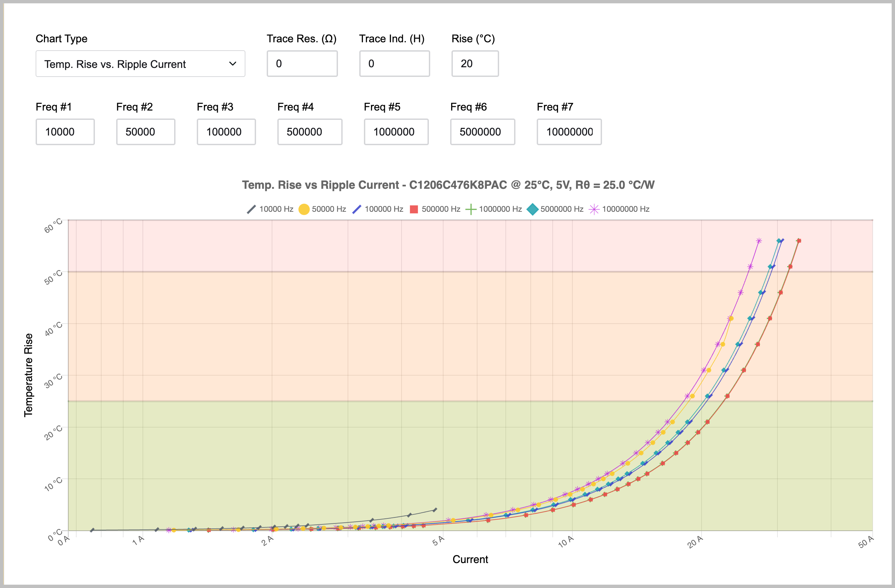This screenshot has height=588, width=895.
Task: Toggle the 50000 Hz legend series
Action: tap(322, 209)
